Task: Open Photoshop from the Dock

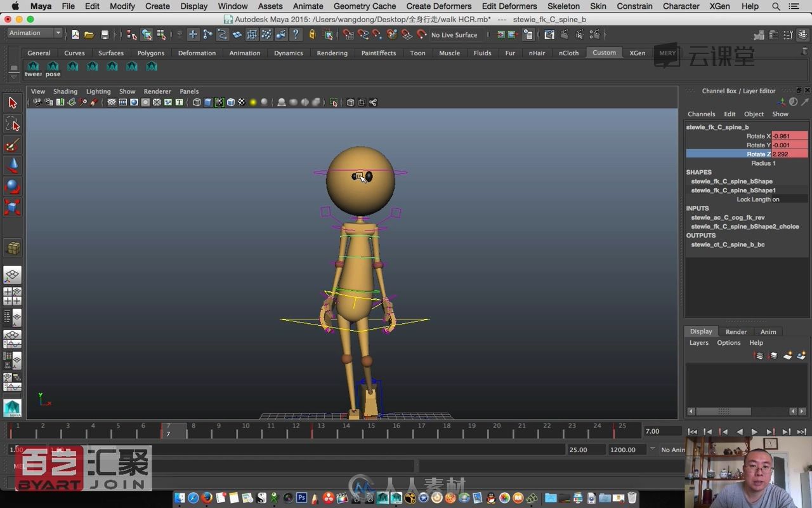Action: tap(301, 498)
